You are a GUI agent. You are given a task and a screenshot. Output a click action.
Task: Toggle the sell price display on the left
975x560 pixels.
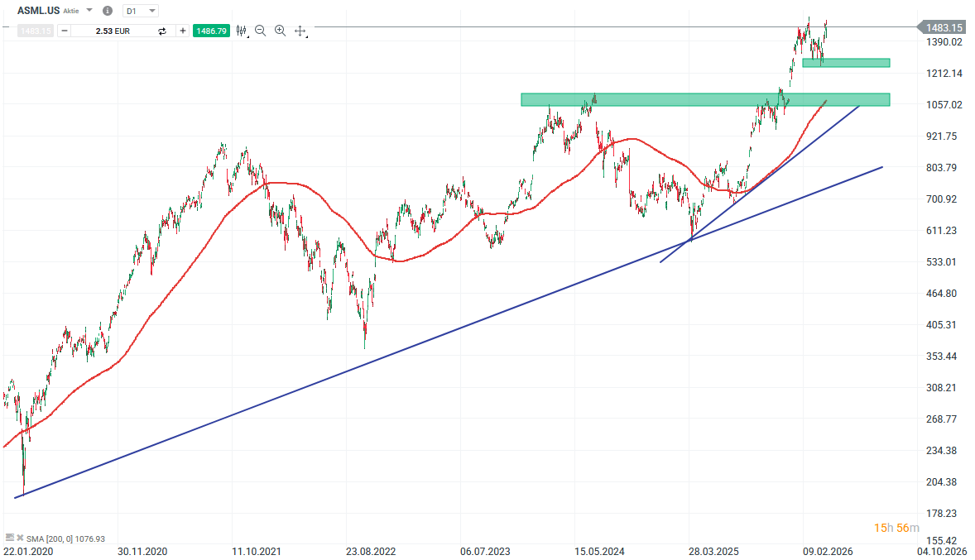35,31
